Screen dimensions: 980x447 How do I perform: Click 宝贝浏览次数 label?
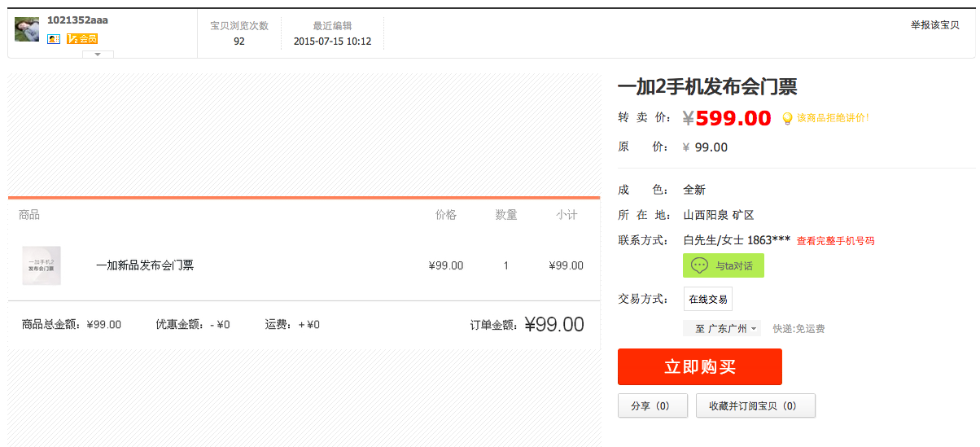pos(239,25)
